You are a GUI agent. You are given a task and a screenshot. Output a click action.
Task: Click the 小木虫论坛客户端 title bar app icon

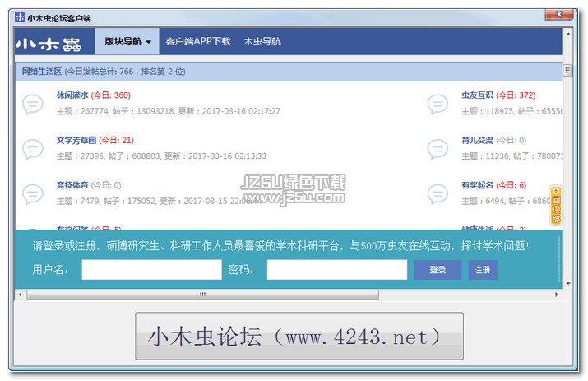click(x=20, y=17)
